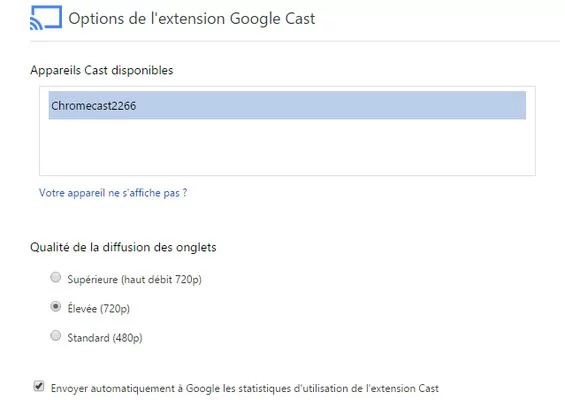The height and width of the screenshot is (400, 565).
Task: Select the Supérieure (haut débit 720p) radio button
Action: pyautogui.click(x=55, y=277)
